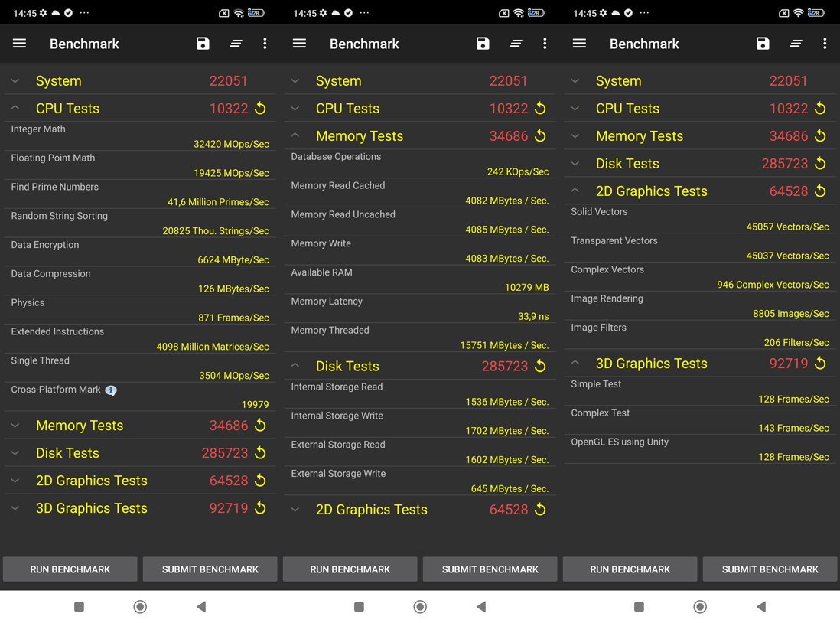This screenshot has height=623, width=840.
Task: Expand 2D Graphics Tests chevron in middle screen
Action: (x=295, y=509)
